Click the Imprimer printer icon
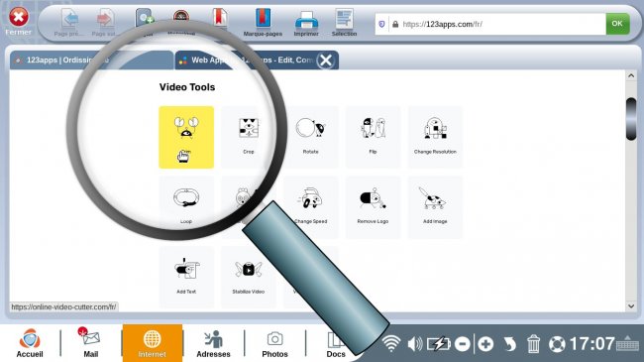The height and width of the screenshot is (362, 644). tap(306, 23)
